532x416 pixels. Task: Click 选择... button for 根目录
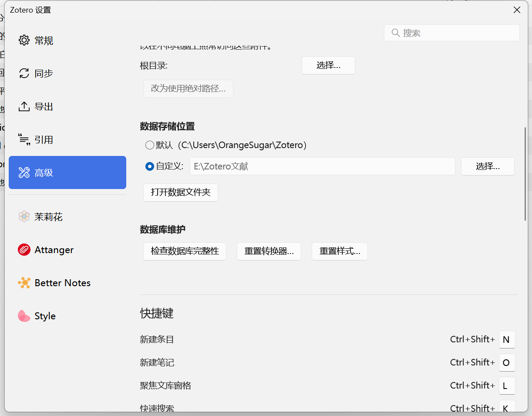[x=328, y=65]
